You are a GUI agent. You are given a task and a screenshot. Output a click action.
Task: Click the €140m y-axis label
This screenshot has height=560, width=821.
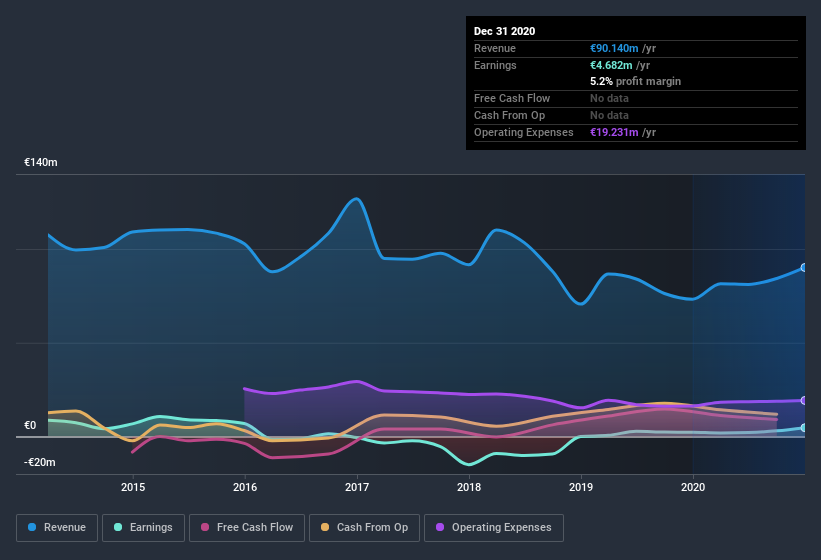pyautogui.click(x=41, y=162)
